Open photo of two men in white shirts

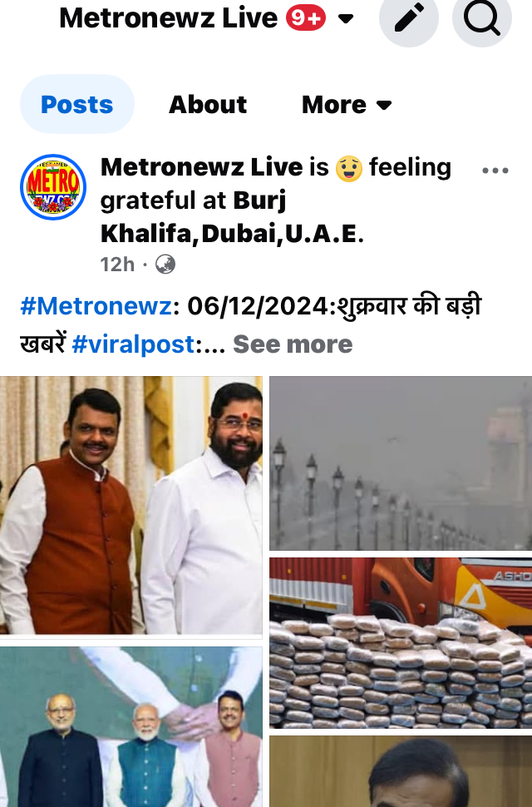coord(131,505)
